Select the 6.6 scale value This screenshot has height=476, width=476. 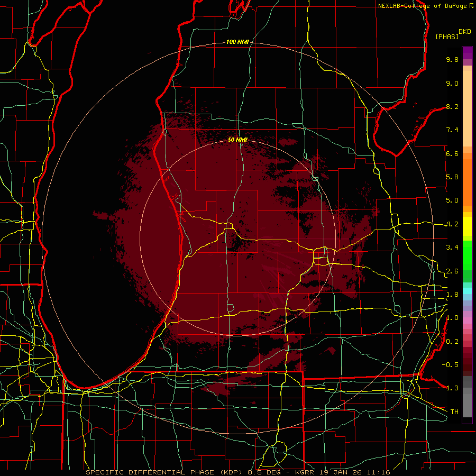click(452, 153)
